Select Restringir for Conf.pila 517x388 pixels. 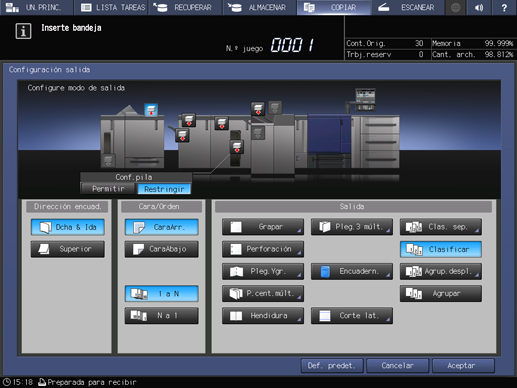click(x=164, y=189)
